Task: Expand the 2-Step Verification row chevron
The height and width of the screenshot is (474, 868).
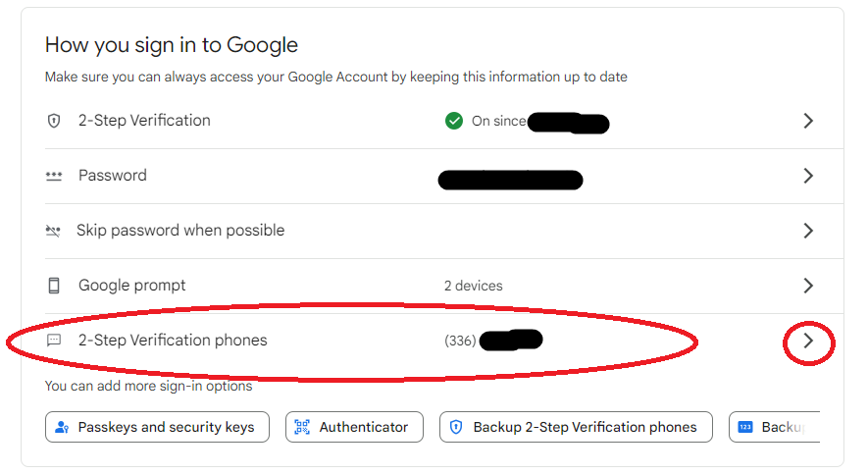Action: coord(808,121)
